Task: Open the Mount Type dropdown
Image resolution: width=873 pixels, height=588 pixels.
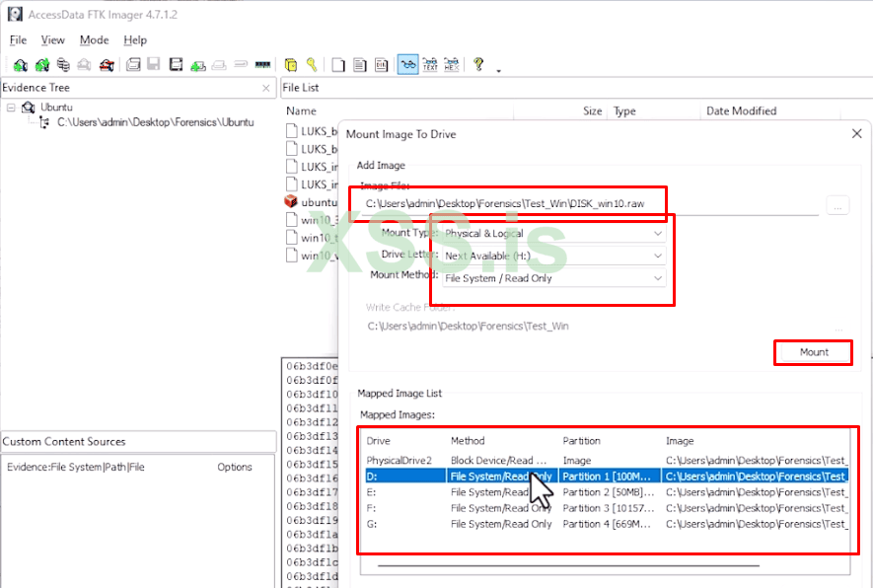Action: [554, 233]
